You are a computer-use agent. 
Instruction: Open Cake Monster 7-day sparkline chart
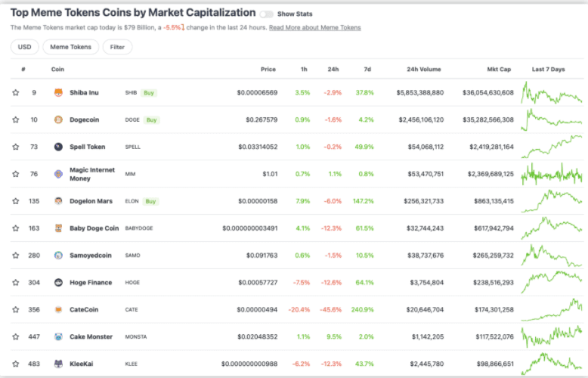[x=552, y=336]
